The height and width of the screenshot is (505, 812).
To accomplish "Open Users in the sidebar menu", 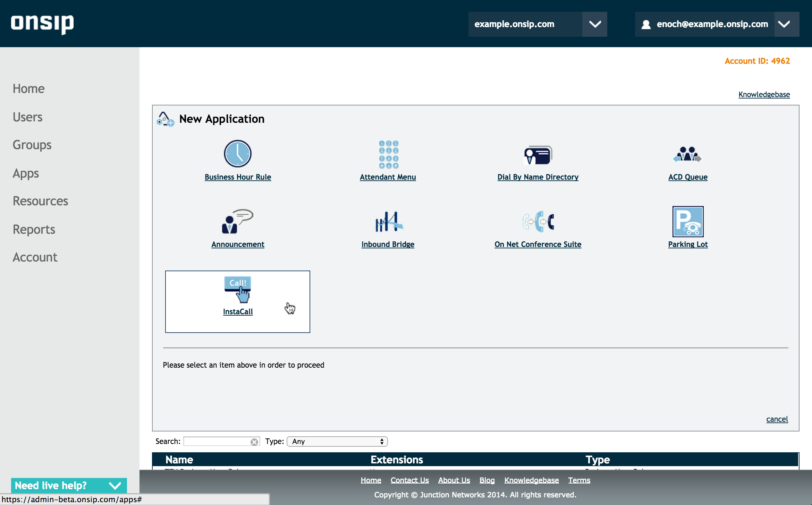I will tap(28, 117).
